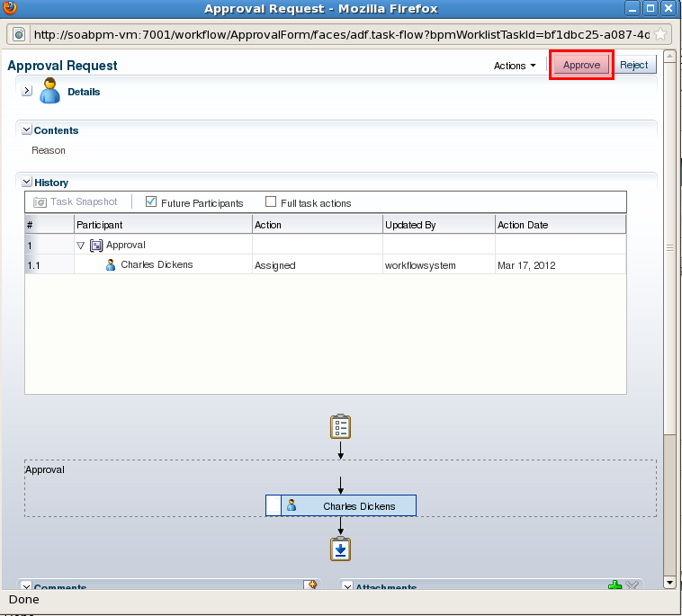The height and width of the screenshot is (616, 682).
Task: Enable the Full task actions checkbox
Action: click(x=271, y=201)
